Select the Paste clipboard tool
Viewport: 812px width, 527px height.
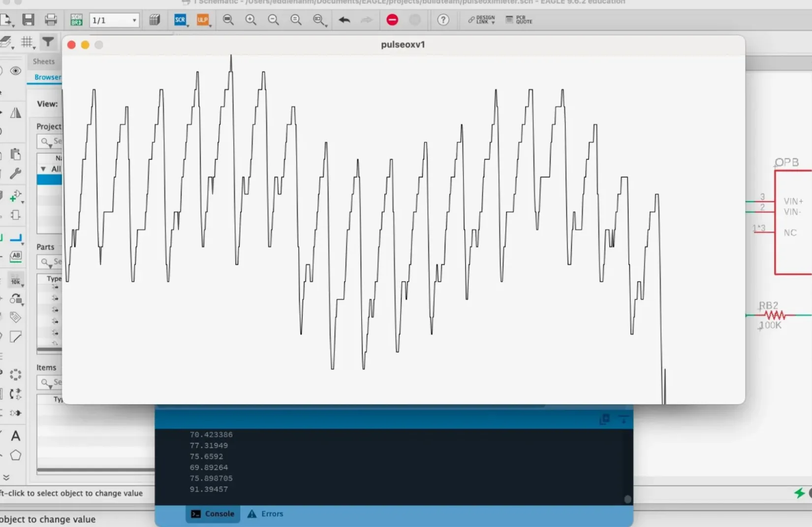coord(16,154)
